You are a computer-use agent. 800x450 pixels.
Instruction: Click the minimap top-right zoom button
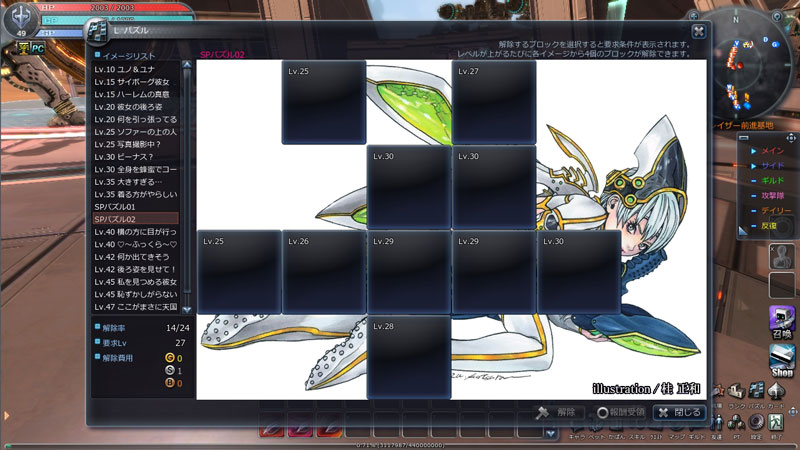point(777,16)
